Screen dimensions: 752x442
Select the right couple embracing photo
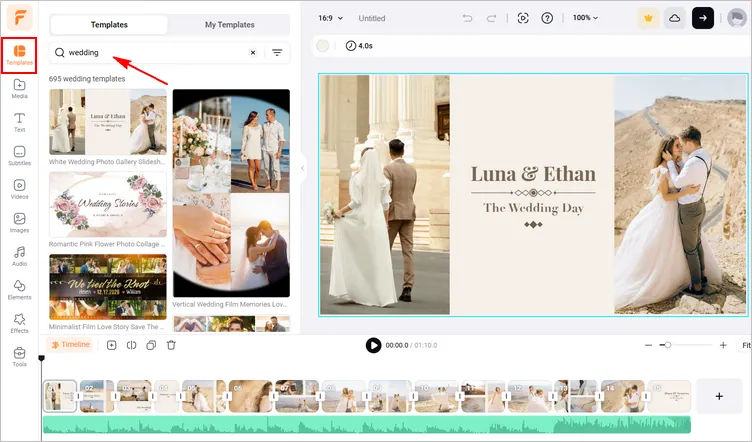click(x=681, y=195)
